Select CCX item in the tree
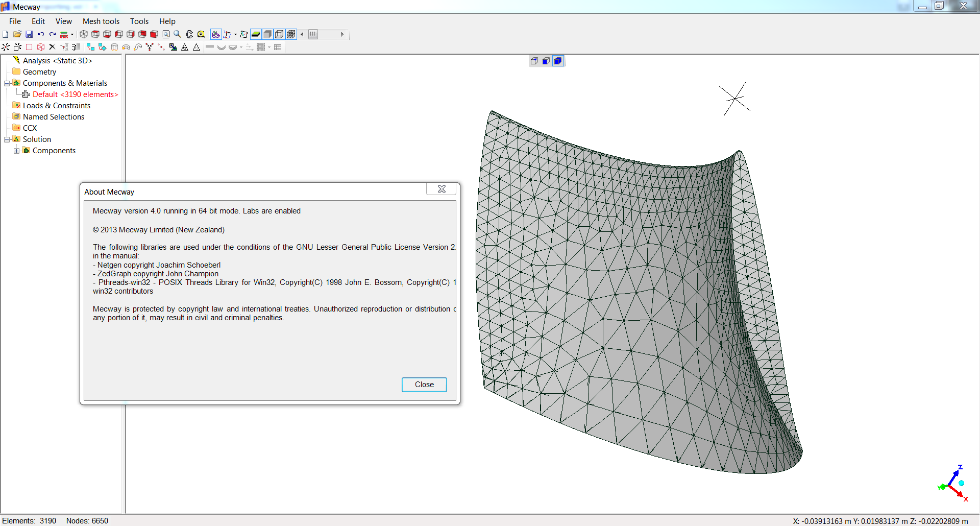The width and height of the screenshot is (980, 526). pyautogui.click(x=30, y=128)
